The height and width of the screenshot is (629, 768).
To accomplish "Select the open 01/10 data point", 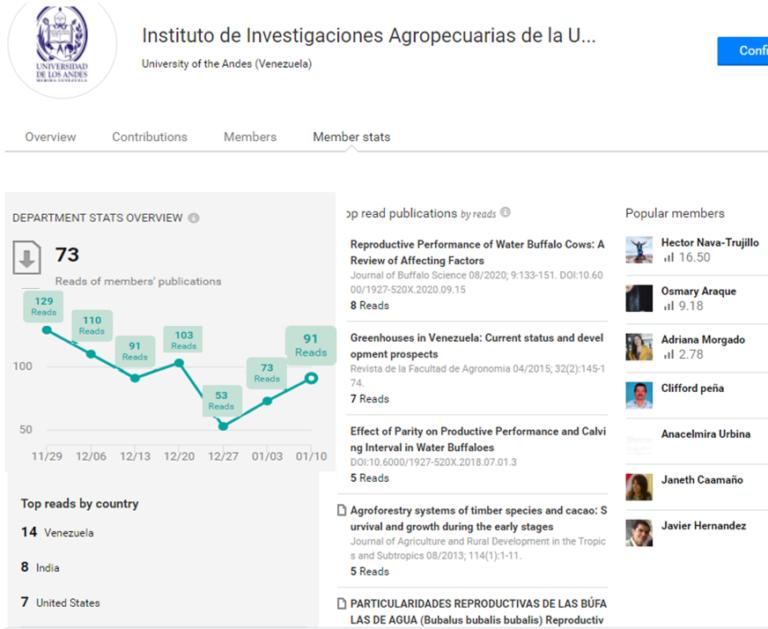I will point(311,378).
